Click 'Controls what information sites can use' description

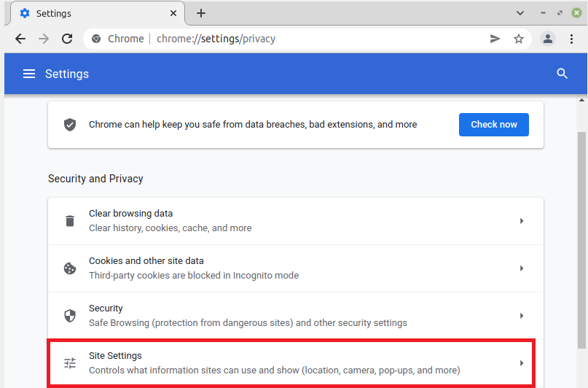pos(275,370)
